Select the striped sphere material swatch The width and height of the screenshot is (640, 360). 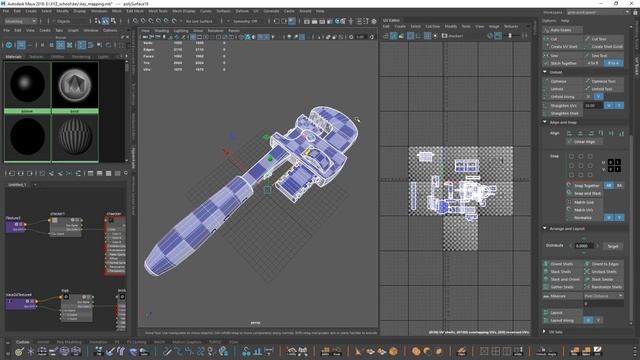coord(75,138)
